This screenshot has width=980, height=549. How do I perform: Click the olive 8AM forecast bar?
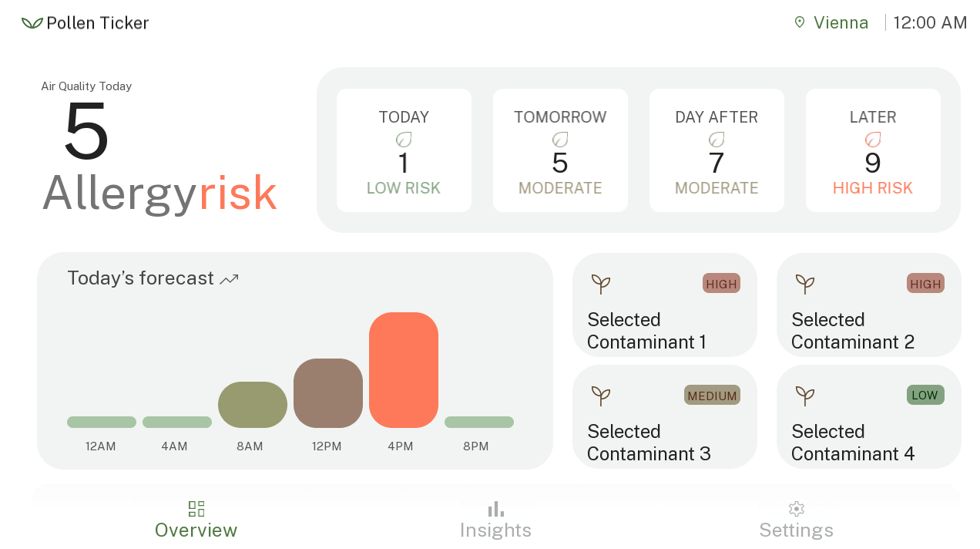(x=253, y=405)
